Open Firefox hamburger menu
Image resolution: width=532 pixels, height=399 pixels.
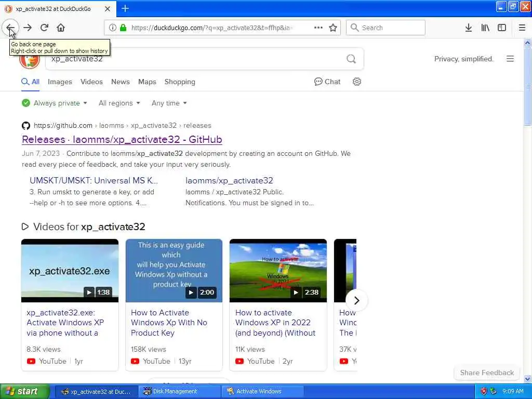click(x=522, y=28)
